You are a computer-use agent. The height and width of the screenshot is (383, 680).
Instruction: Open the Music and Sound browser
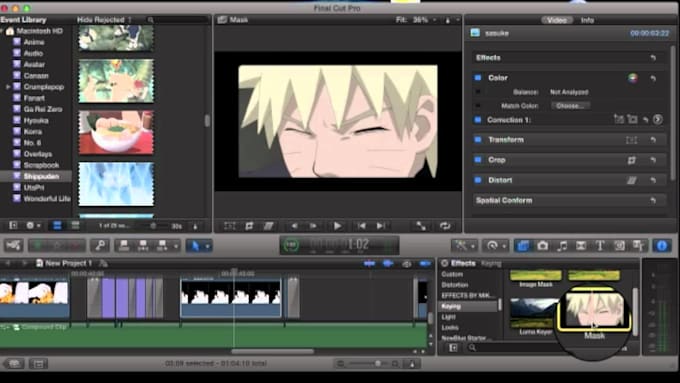tap(562, 246)
